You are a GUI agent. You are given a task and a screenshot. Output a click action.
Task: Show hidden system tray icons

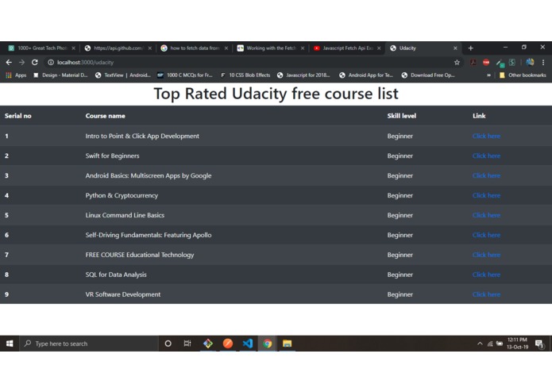pos(480,344)
